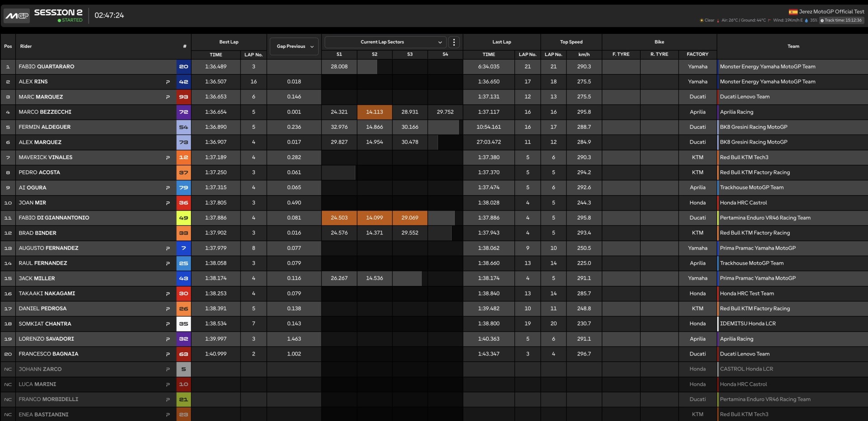Click Franco Morbidelli pit indicator icon
868x421 pixels.
pos(168,400)
